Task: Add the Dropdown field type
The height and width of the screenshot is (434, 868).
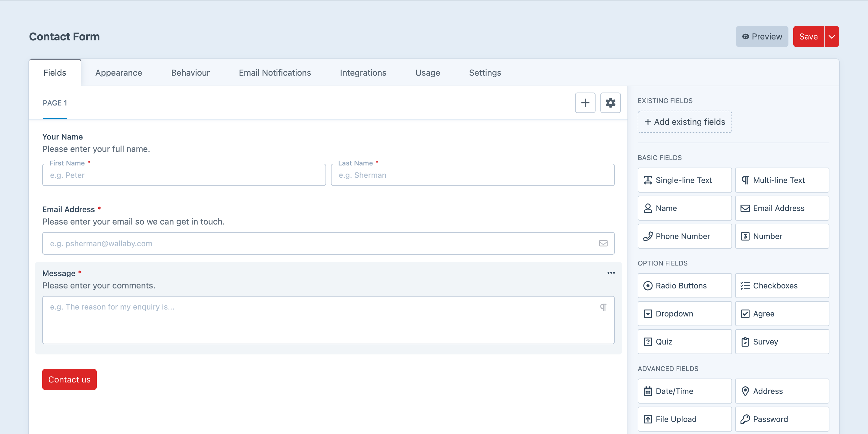Action: 684,314
